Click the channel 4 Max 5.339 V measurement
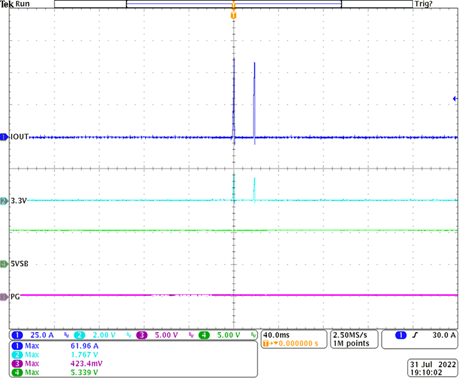Screen dimensions: 459x378 click(x=55, y=372)
